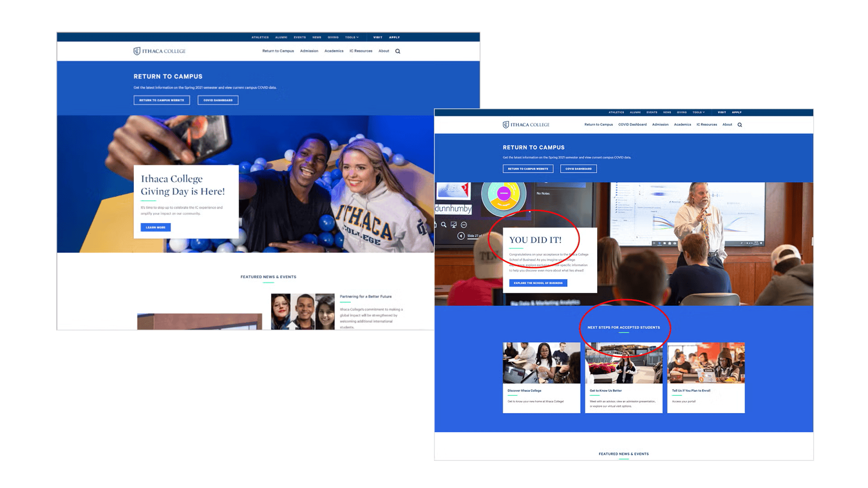Open Academics menu on left page navigation
This screenshot has width=868, height=488.
point(334,51)
